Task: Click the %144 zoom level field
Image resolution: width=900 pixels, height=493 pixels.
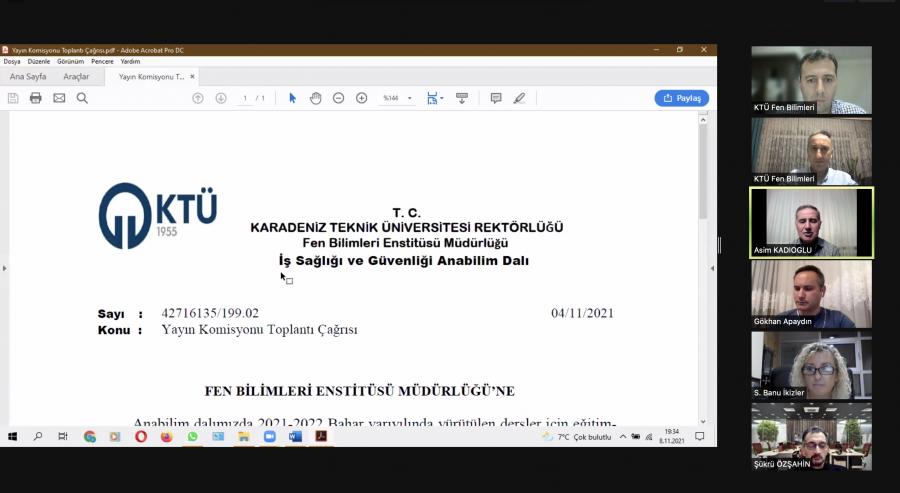Action: tap(391, 98)
